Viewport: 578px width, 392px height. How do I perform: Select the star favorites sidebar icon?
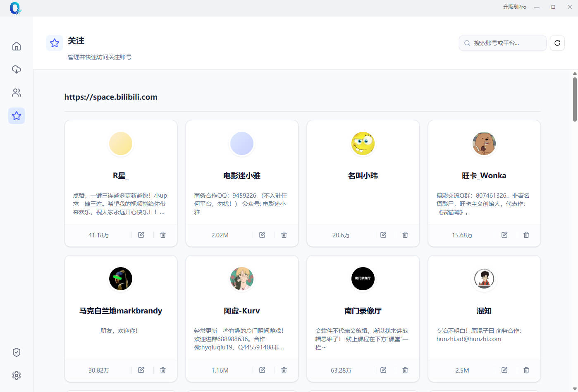coord(17,116)
